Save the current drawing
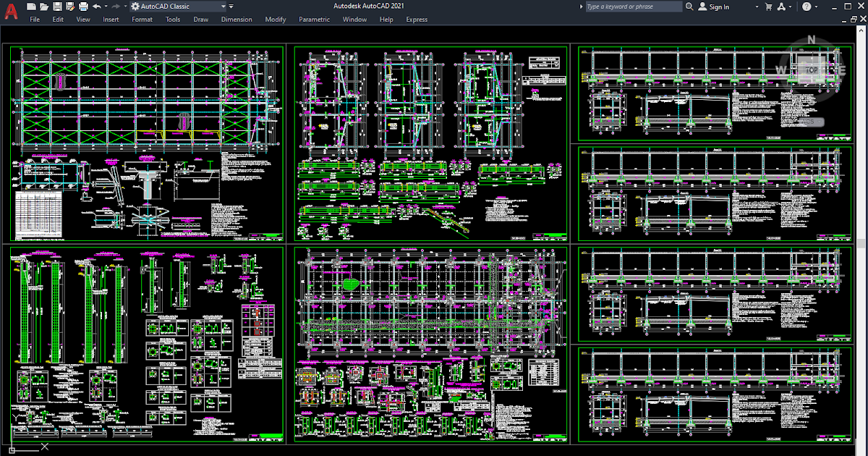The width and height of the screenshot is (868, 456). pyautogui.click(x=58, y=6)
